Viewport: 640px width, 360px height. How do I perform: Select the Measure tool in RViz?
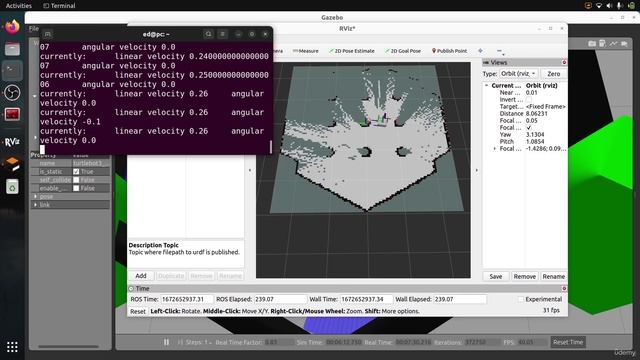point(305,51)
